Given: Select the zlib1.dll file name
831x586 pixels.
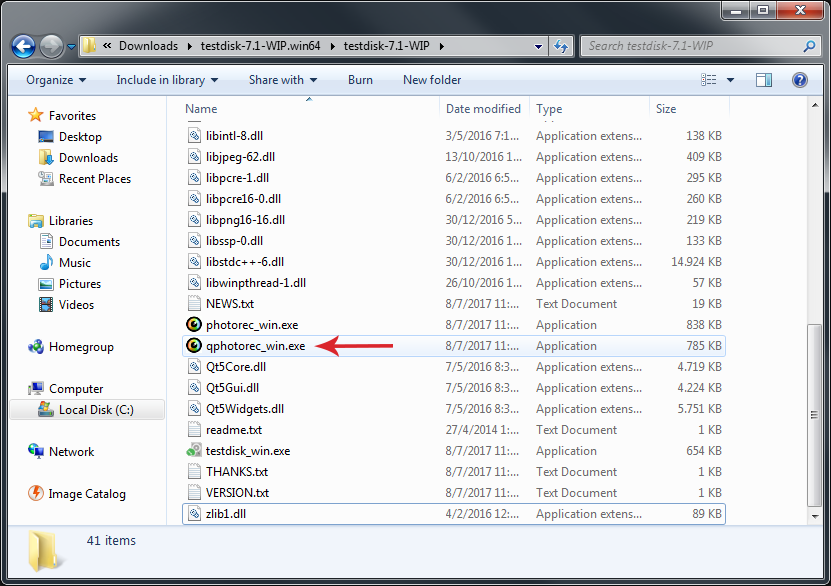Looking at the screenshot, I should [x=225, y=514].
